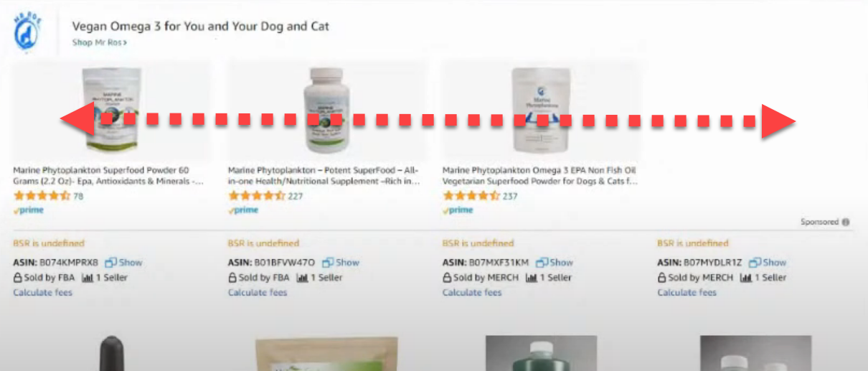Open the white supplement bottle product image

pyautogui.click(x=326, y=110)
